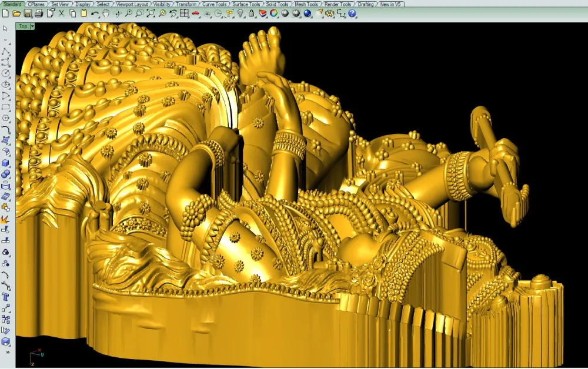Open the Set View tab
The width and height of the screenshot is (588, 369).
(x=60, y=4)
